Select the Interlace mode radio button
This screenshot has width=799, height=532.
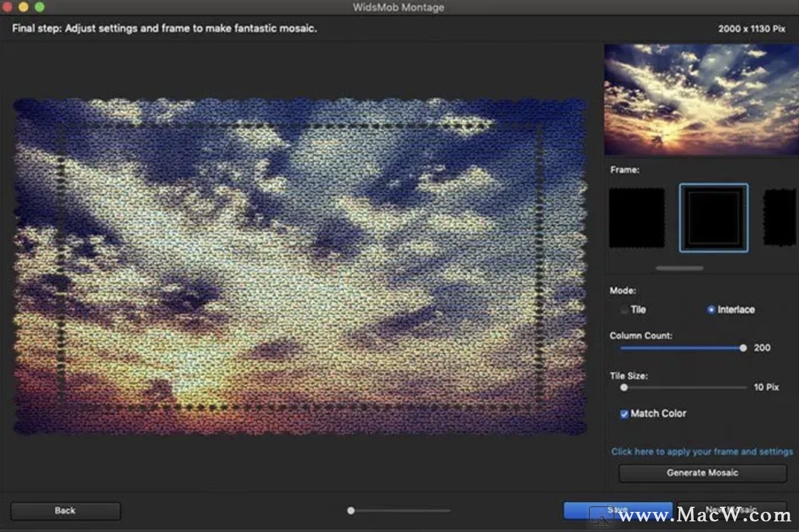click(x=711, y=310)
